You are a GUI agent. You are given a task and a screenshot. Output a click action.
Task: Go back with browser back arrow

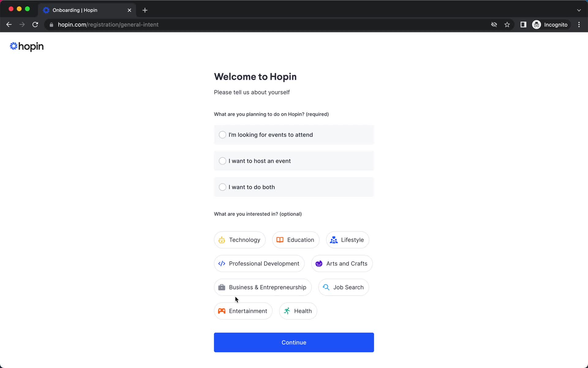click(x=9, y=25)
